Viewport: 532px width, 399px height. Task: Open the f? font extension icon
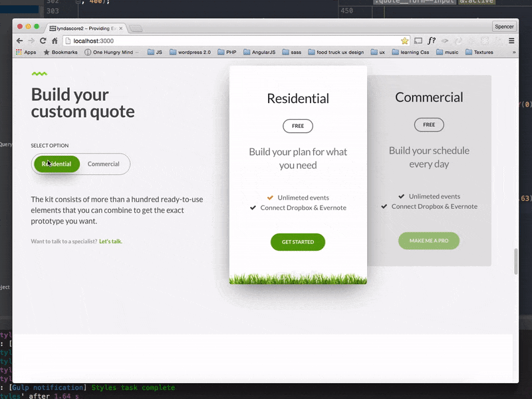[431, 41]
